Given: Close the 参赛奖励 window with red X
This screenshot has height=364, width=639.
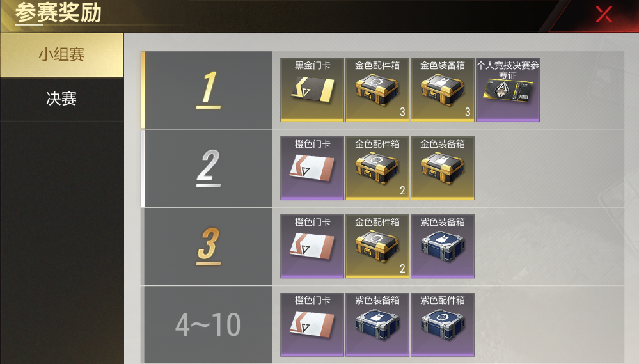Looking at the screenshot, I should click(604, 14).
